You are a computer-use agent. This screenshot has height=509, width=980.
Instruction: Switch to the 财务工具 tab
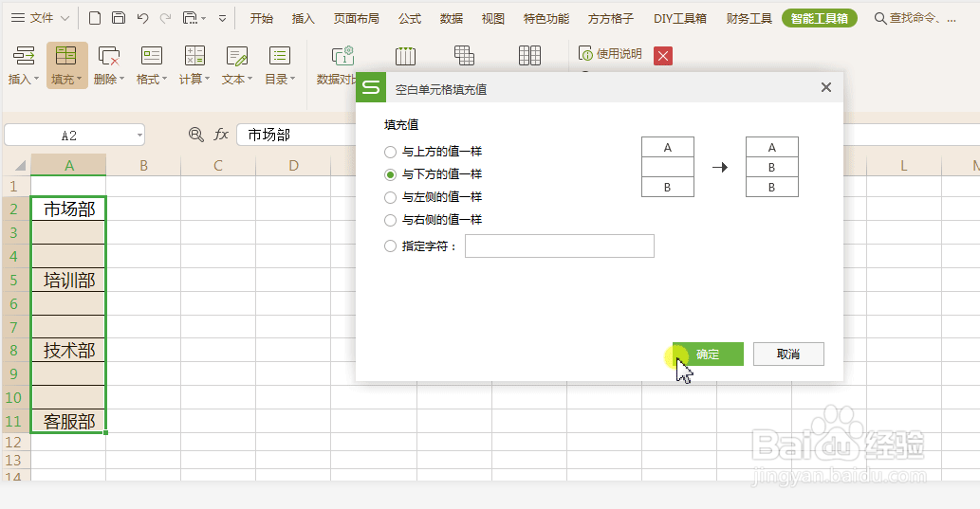[749, 19]
